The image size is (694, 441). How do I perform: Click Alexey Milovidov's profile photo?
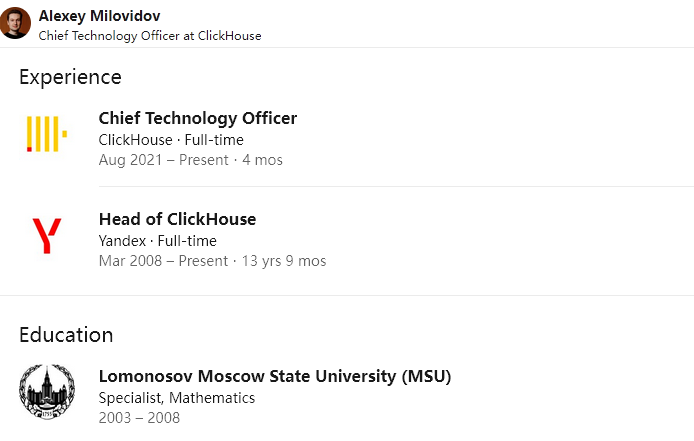15,23
